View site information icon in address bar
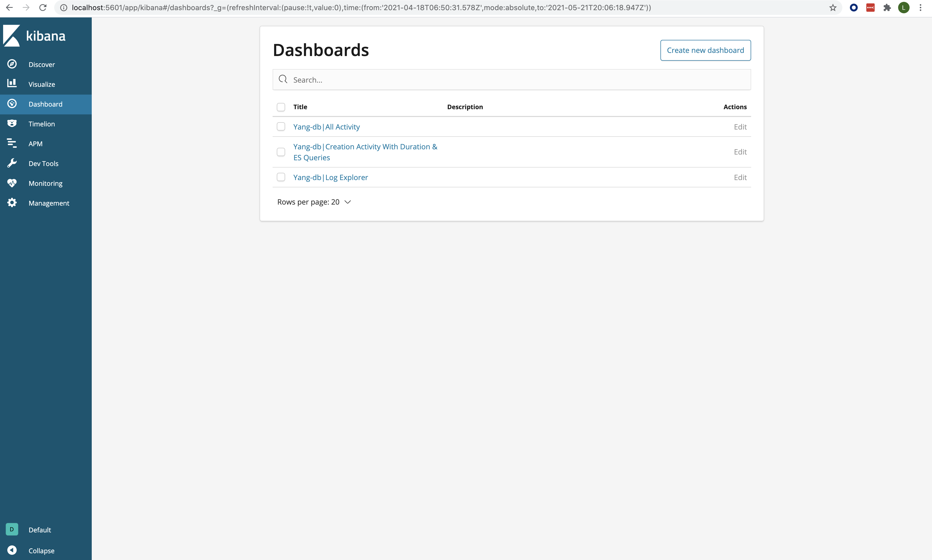Image resolution: width=932 pixels, height=560 pixels. [x=64, y=8]
